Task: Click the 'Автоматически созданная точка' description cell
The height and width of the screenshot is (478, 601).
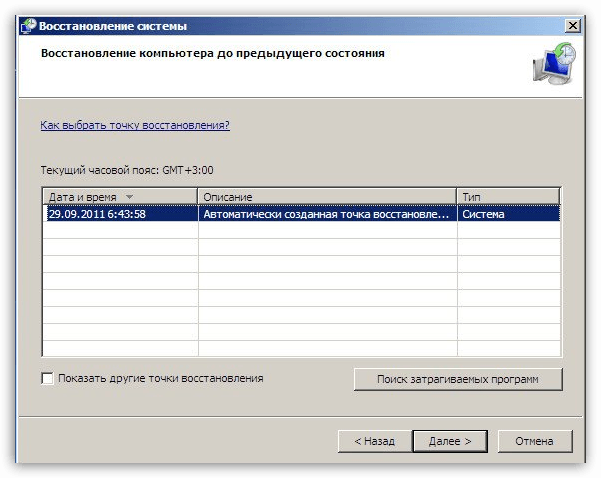Action: 326,213
